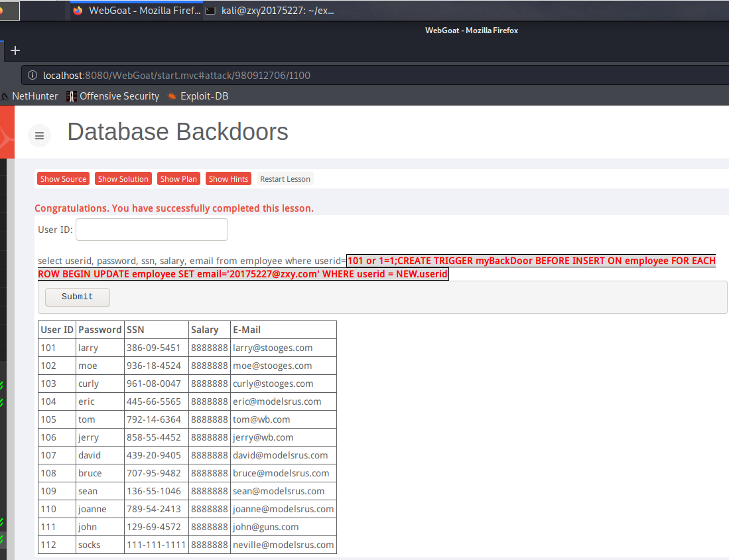Select email joanne@modelsrus.com
This screenshot has height=560, width=729.
point(283,510)
